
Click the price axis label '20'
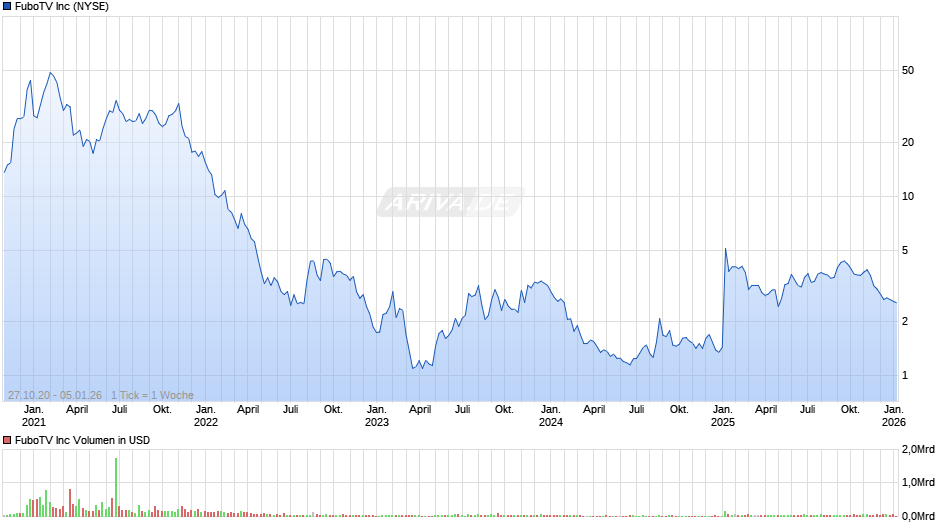908,142
